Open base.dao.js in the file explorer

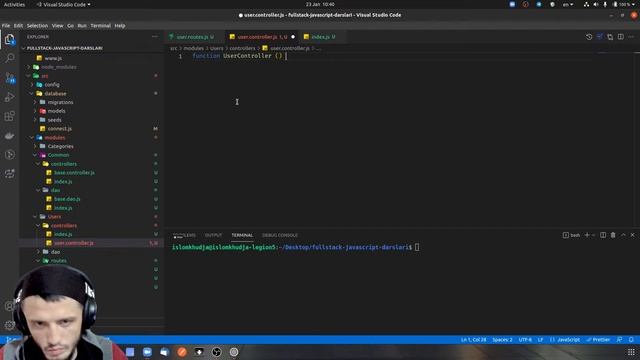point(67,199)
